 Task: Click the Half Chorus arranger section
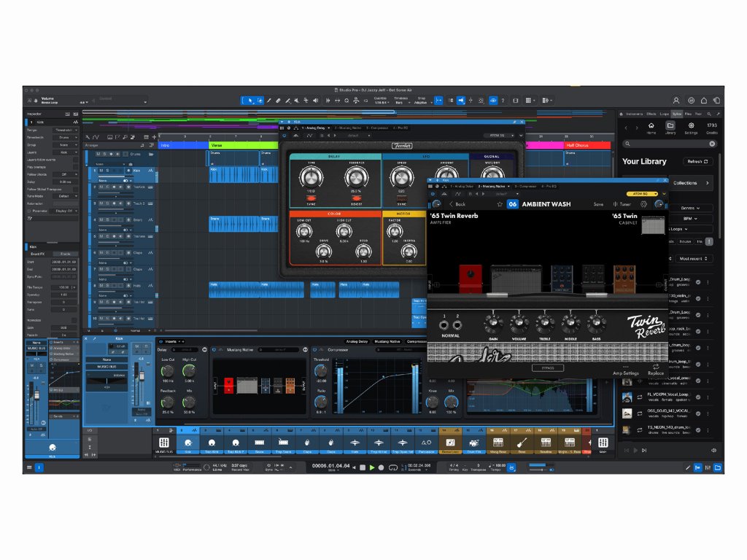point(587,145)
